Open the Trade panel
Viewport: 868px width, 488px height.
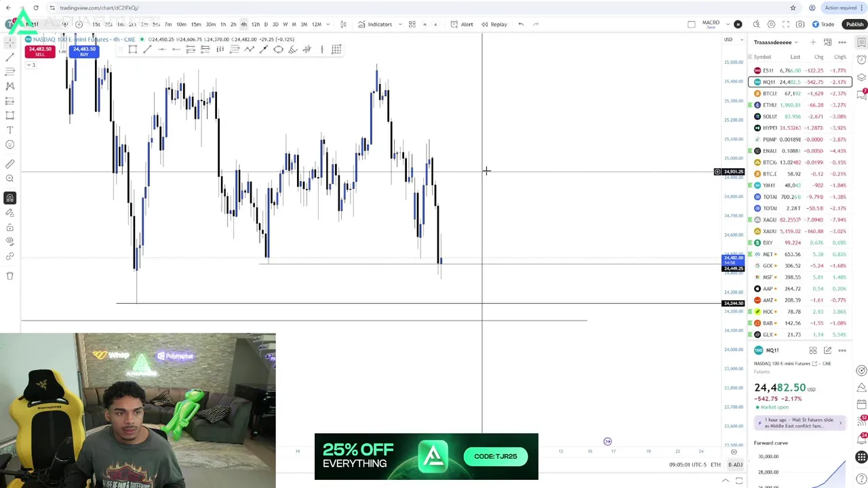pos(823,24)
